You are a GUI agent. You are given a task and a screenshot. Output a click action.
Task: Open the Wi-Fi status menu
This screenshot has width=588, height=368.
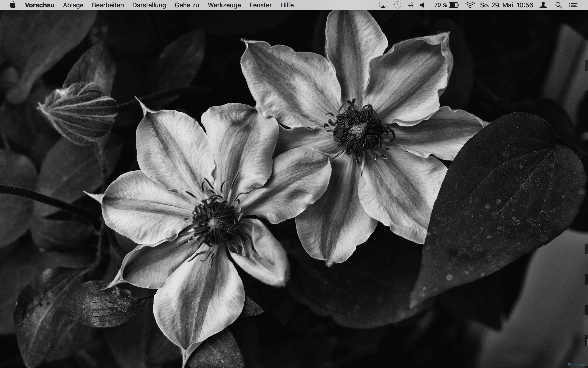click(x=470, y=5)
